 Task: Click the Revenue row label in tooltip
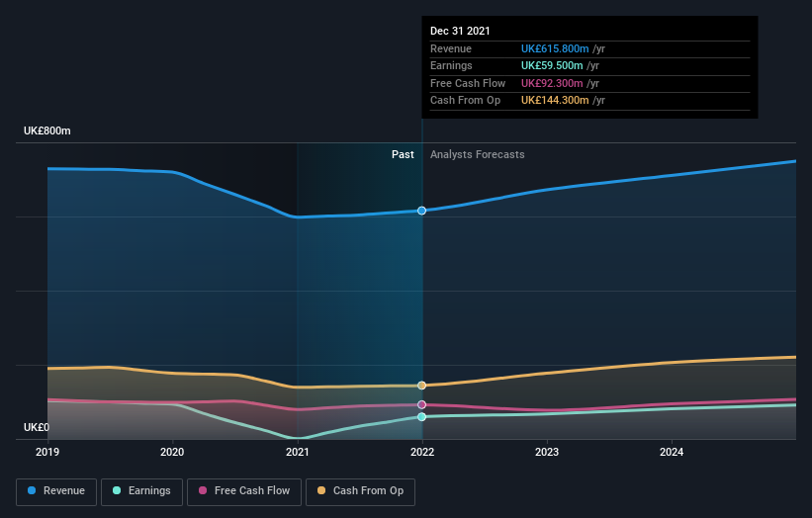(451, 48)
